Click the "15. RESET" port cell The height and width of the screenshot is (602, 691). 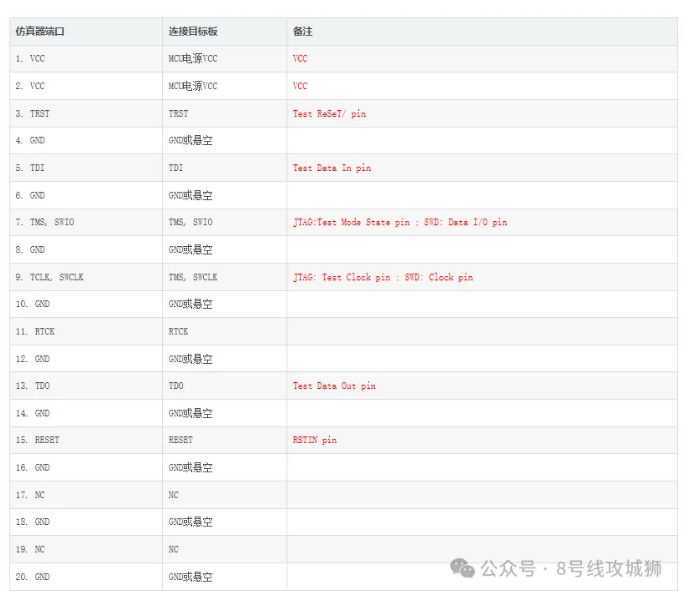coord(37,440)
